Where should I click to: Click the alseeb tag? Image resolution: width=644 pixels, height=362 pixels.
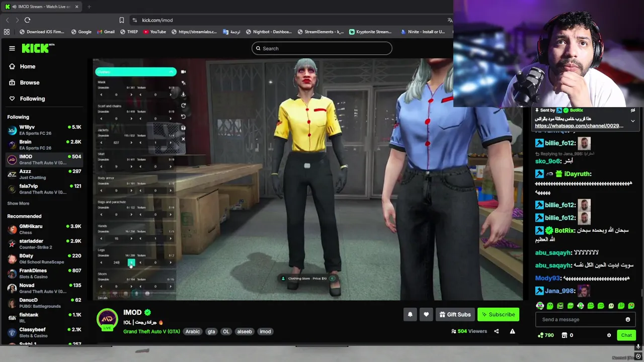coord(244,332)
